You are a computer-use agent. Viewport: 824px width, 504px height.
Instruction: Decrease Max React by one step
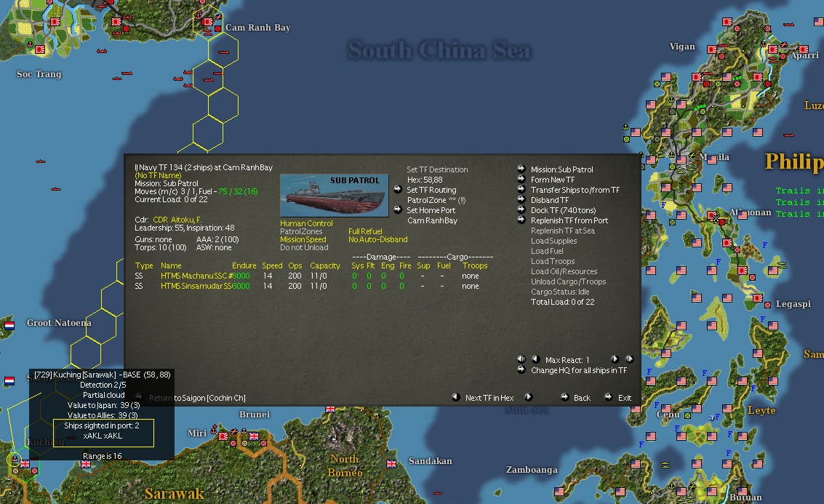coord(535,359)
